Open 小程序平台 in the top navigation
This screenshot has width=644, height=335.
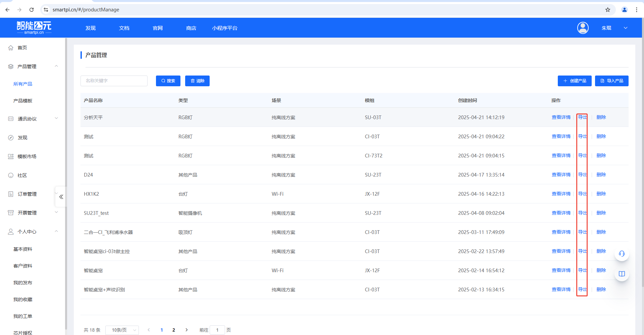click(224, 28)
